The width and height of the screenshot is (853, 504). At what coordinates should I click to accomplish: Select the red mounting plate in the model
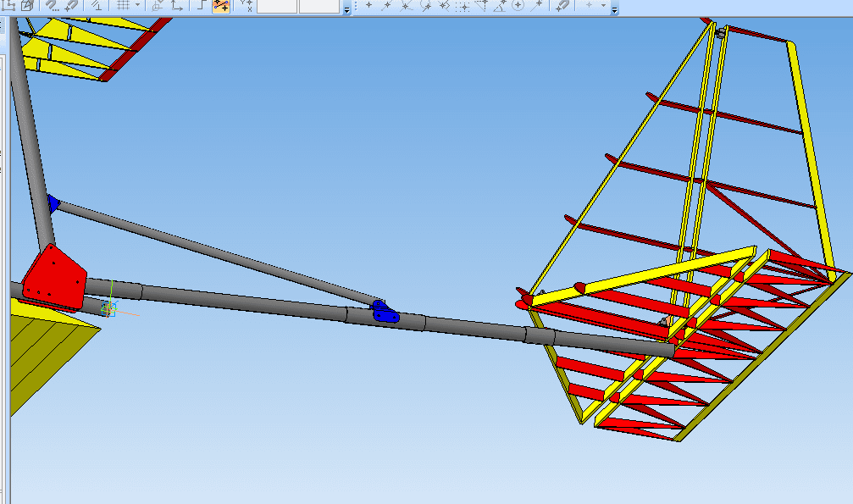53,275
